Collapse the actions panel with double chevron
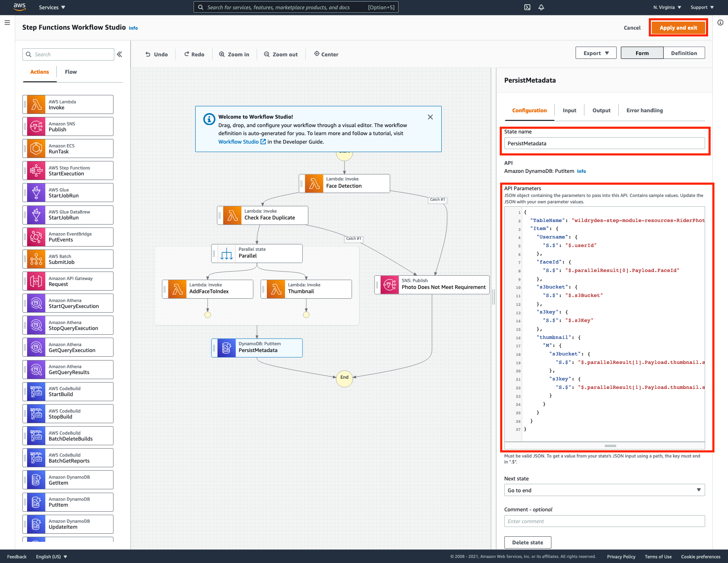 (119, 54)
